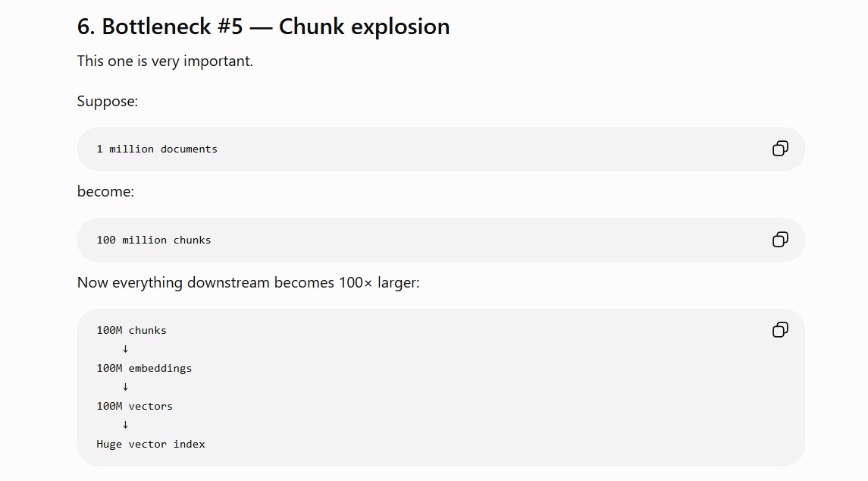The width and height of the screenshot is (868, 481).
Task: Click the "100 million chunks" code text
Action: (153, 240)
